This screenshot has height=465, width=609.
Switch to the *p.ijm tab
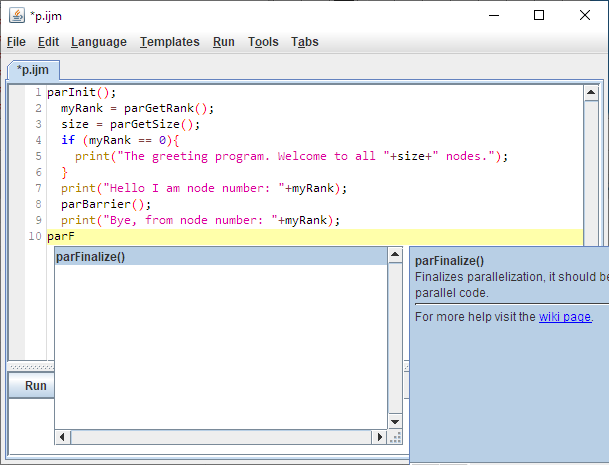pyautogui.click(x=34, y=70)
